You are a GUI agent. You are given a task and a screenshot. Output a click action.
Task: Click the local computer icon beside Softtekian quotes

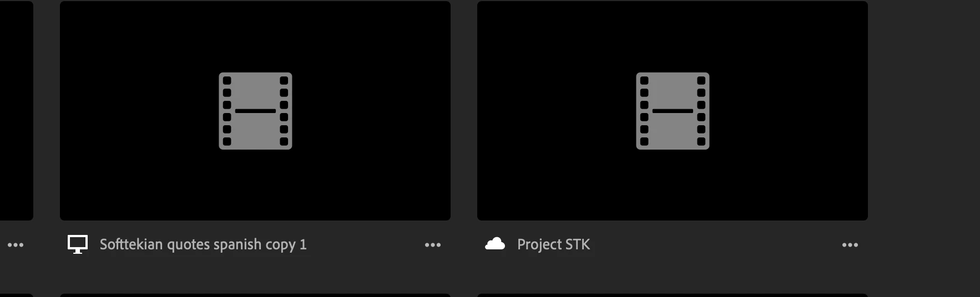(x=78, y=244)
